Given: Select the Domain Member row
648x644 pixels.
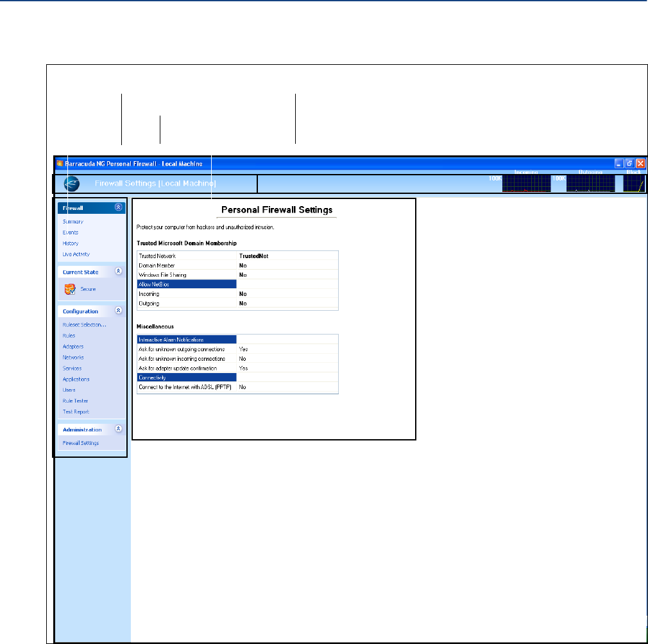Looking at the screenshot, I should (237, 266).
